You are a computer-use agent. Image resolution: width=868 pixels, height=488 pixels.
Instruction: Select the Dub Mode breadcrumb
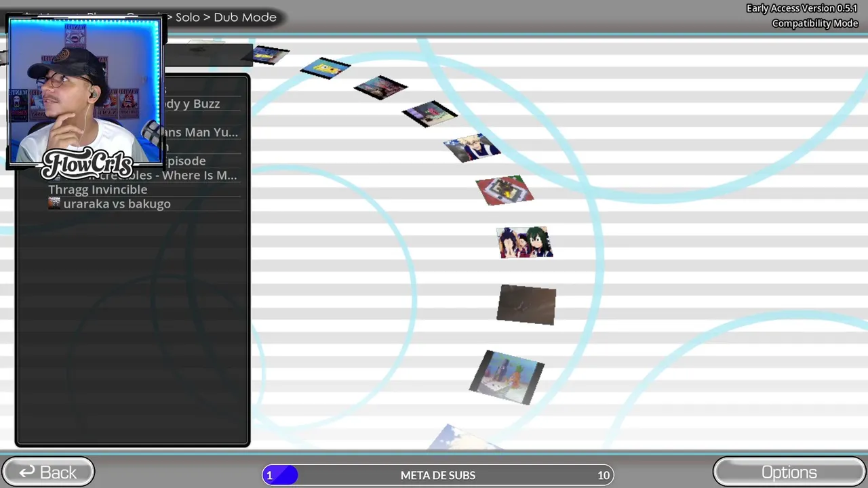point(245,17)
